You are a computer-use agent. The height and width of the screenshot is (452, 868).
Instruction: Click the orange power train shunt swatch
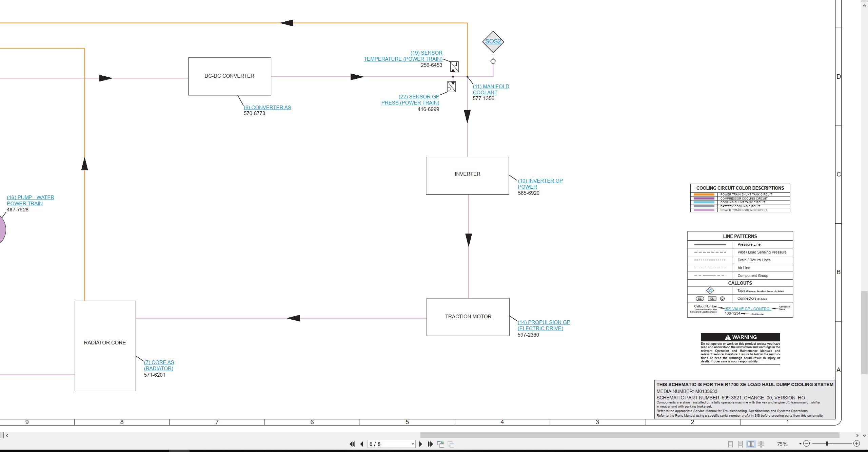tap(704, 194)
